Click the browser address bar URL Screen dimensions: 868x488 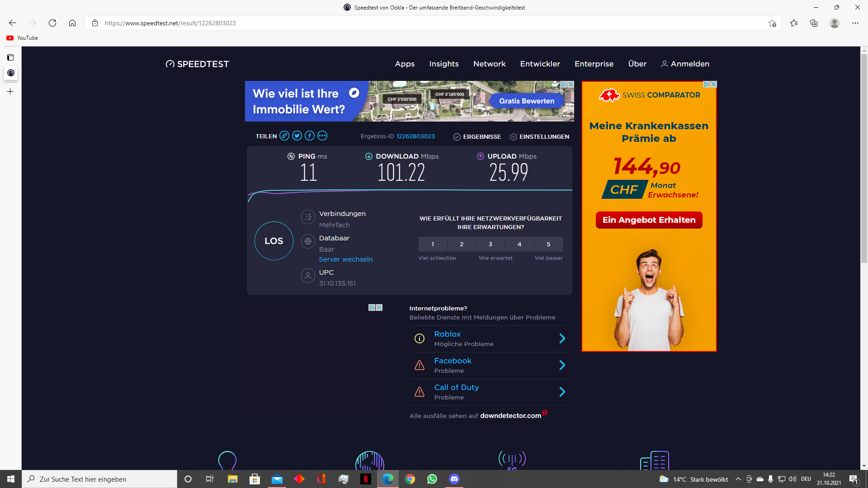click(170, 23)
